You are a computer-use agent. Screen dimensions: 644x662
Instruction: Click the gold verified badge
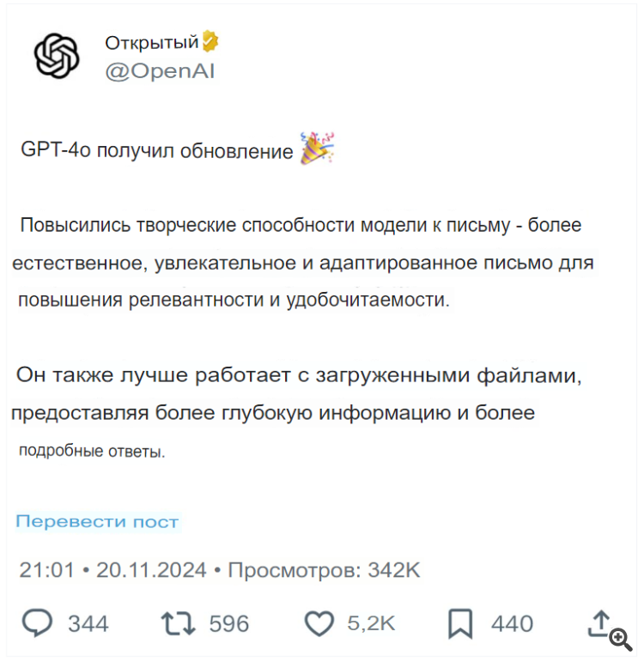pos(210,41)
